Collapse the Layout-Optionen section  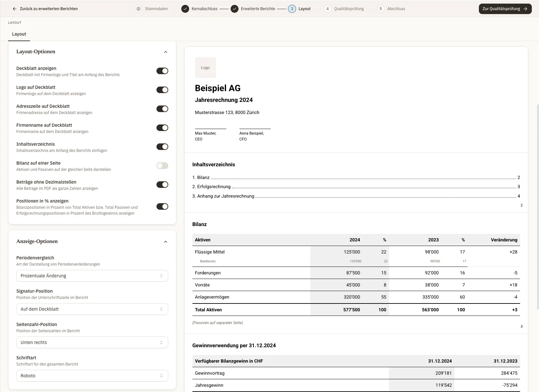166,52
